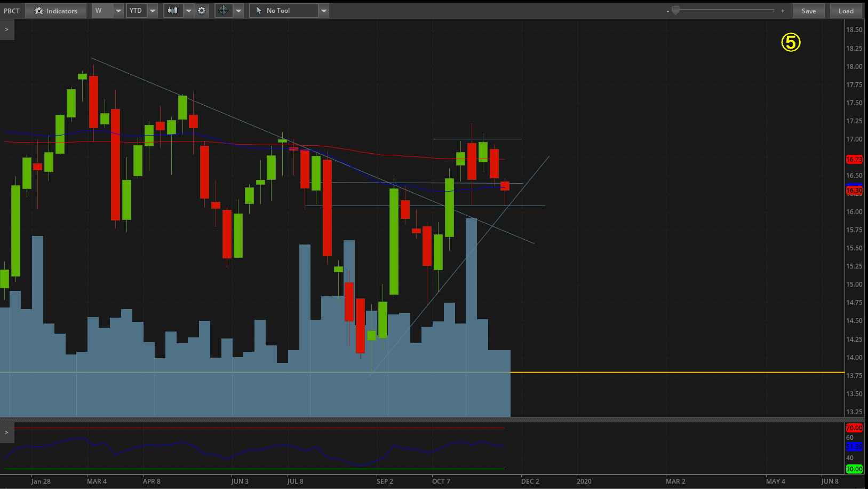The height and width of the screenshot is (489, 868).
Task: Open the Indicators panel
Action: (x=56, y=11)
